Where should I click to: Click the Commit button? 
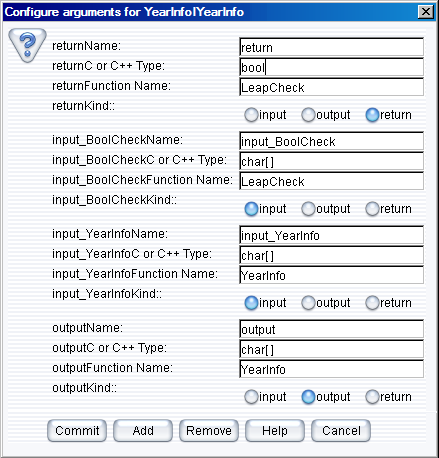77,431
